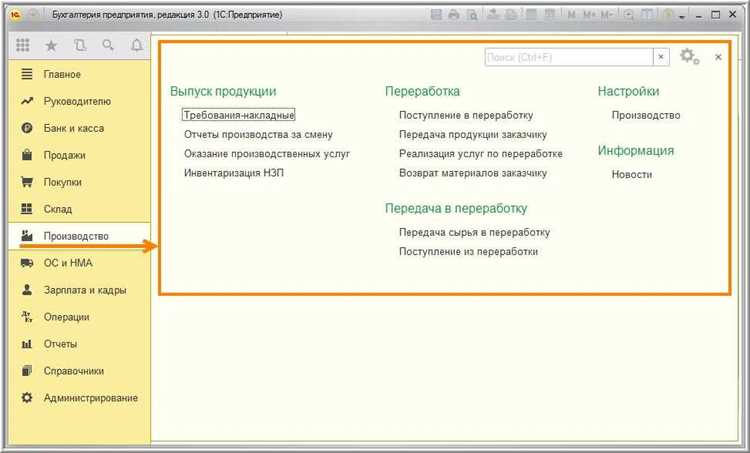Click the 1C logo in title bar
The image size is (750, 453).
coord(16,15)
